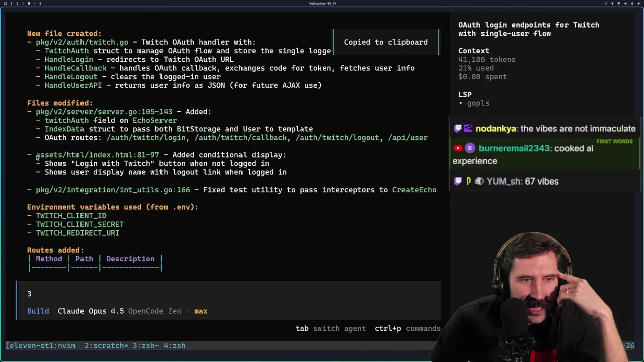Click the max variant label

[201, 311]
